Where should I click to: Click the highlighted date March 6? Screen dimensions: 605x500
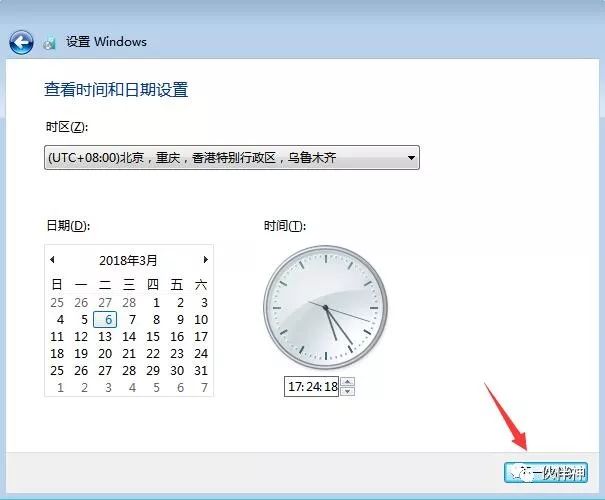(x=105, y=319)
